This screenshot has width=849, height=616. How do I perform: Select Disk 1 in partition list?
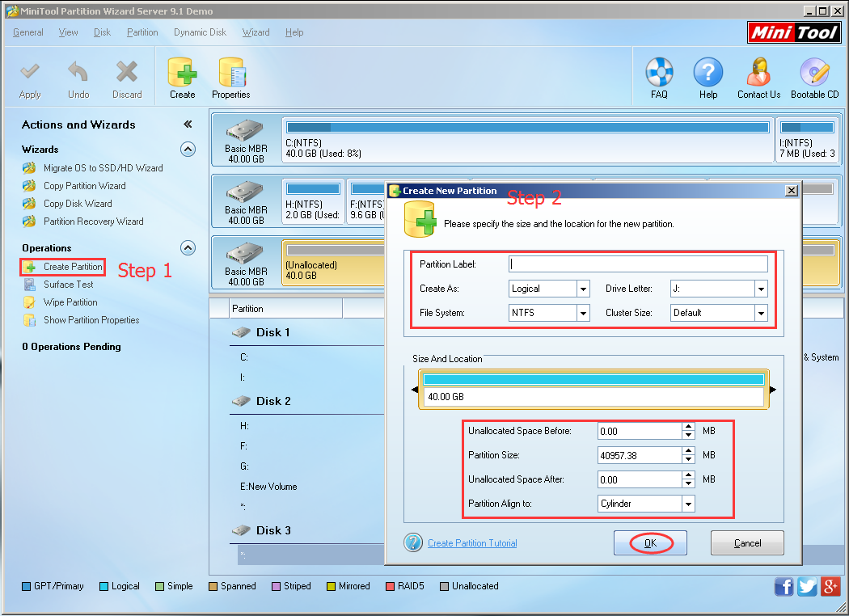click(273, 332)
